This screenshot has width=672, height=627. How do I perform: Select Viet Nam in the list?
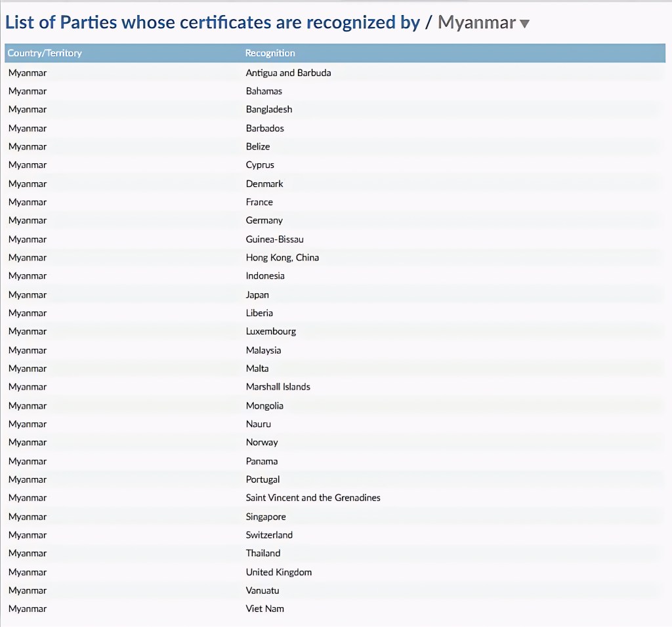264,609
